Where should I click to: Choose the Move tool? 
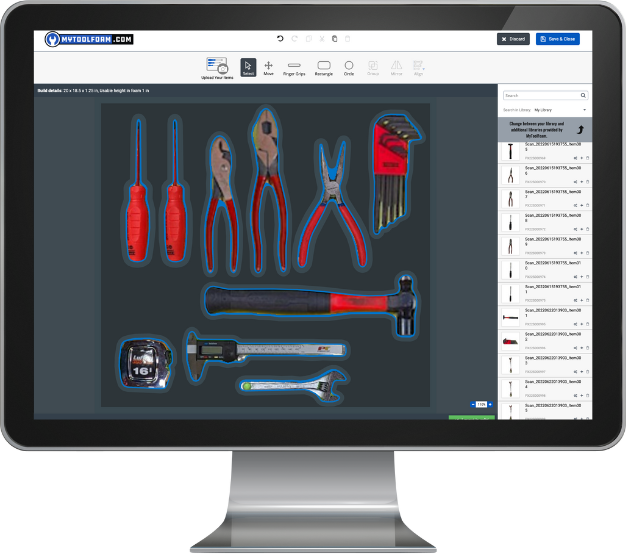coord(268,67)
